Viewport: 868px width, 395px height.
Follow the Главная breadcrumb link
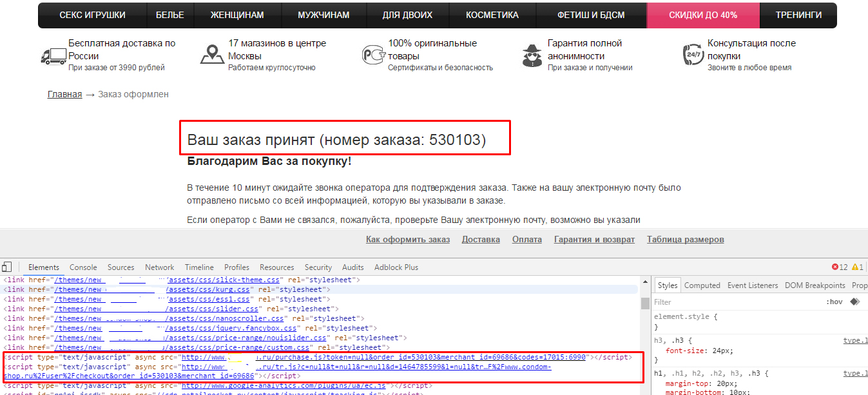(65, 94)
